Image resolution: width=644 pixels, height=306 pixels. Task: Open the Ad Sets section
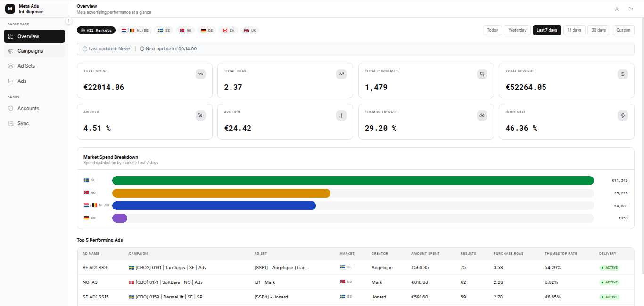(34, 66)
